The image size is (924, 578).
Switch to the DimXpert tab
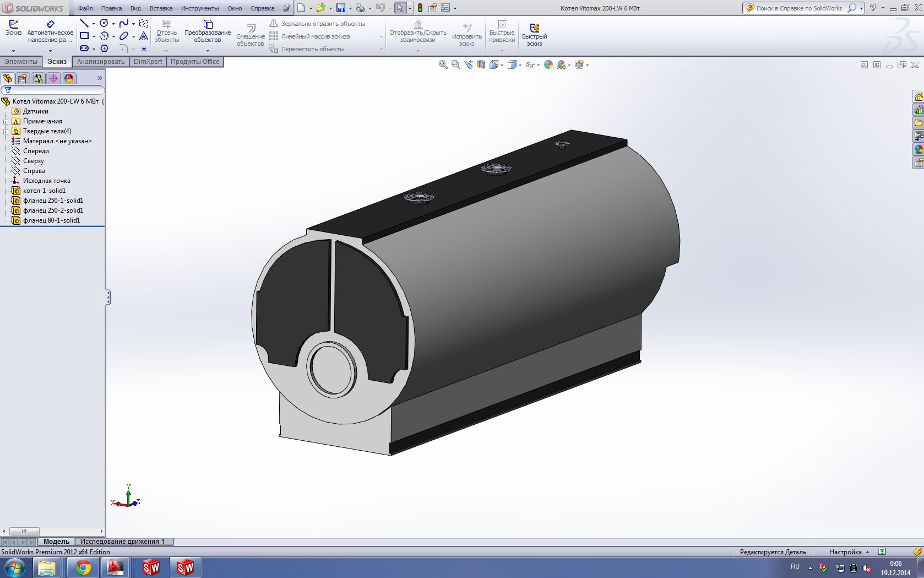(x=148, y=62)
